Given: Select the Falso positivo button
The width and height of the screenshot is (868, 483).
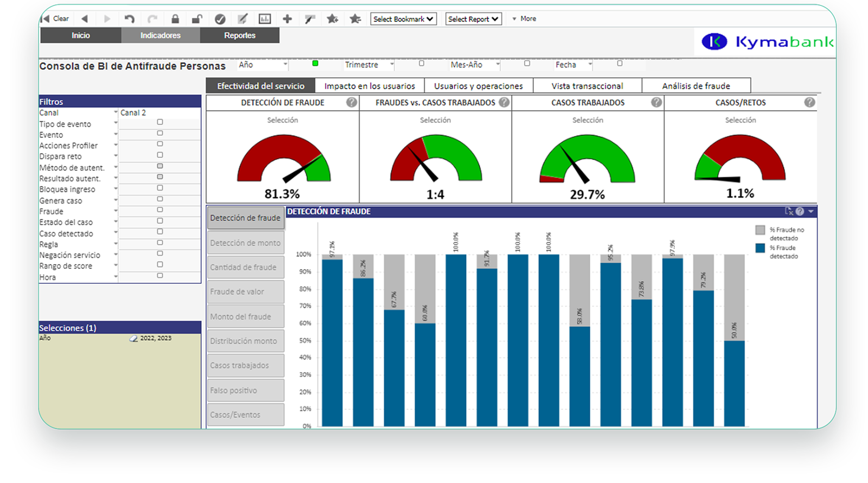Looking at the screenshot, I should pyautogui.click(x=246, y=390).
